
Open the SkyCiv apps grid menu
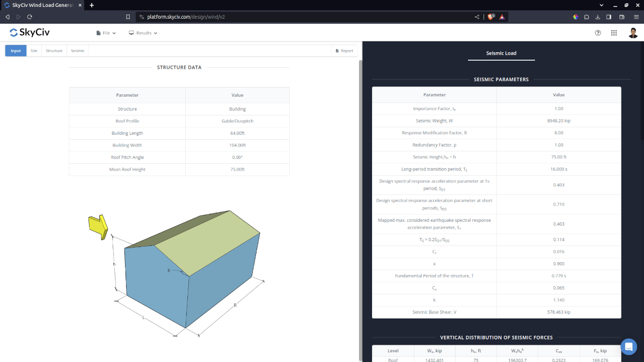pos(613,33)
